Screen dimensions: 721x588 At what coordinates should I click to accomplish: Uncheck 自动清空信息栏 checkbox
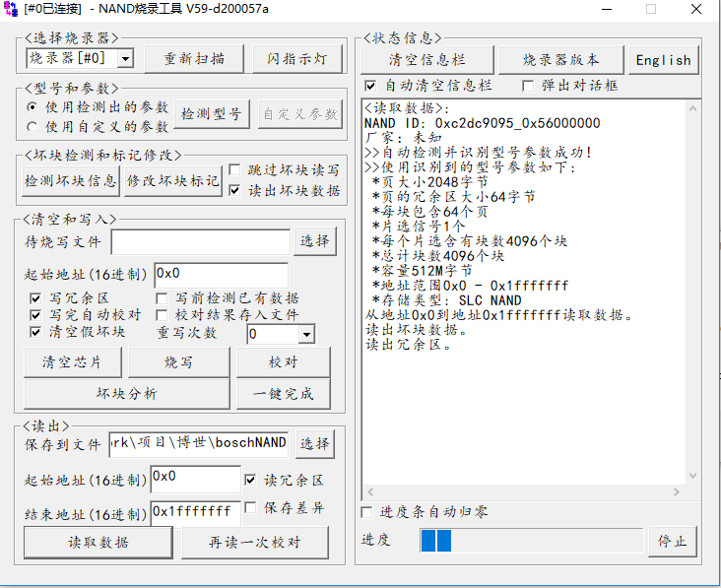coord(370,86)
